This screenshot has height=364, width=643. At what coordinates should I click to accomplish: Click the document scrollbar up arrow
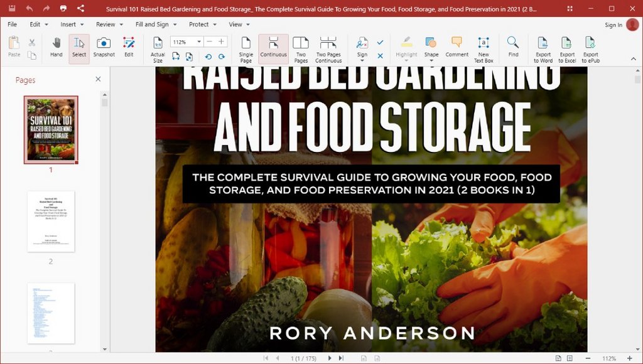click(637, 70)
